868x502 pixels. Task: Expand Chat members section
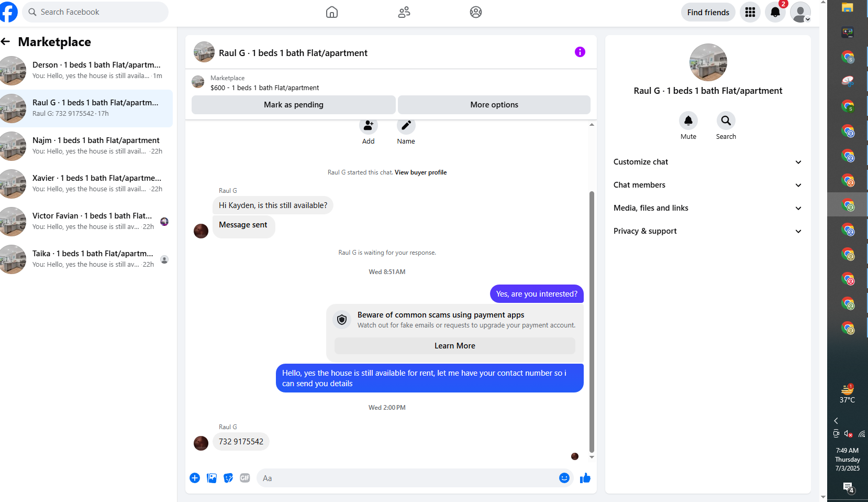[708, 185]
